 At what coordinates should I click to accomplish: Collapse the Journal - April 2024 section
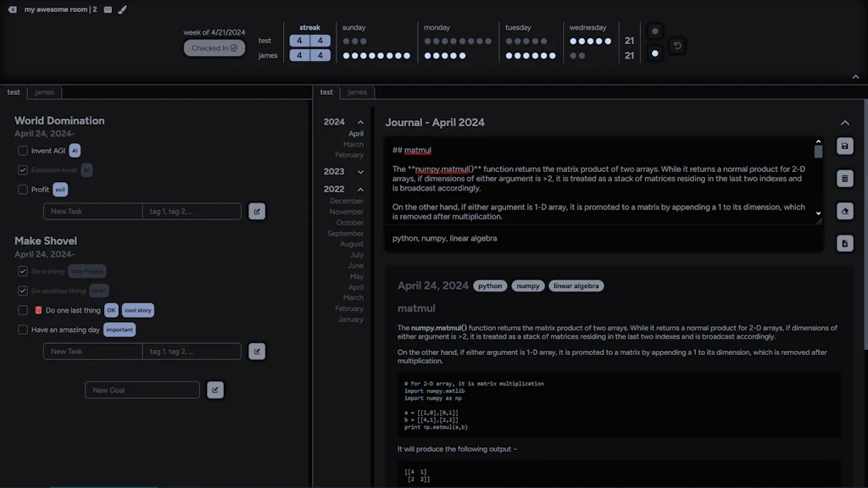point(844,123)
